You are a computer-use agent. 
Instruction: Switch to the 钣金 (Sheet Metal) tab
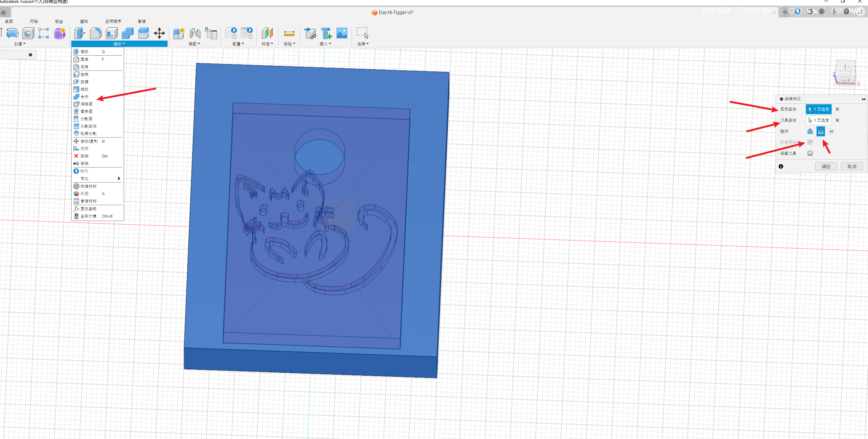click(x=59, y=21)
